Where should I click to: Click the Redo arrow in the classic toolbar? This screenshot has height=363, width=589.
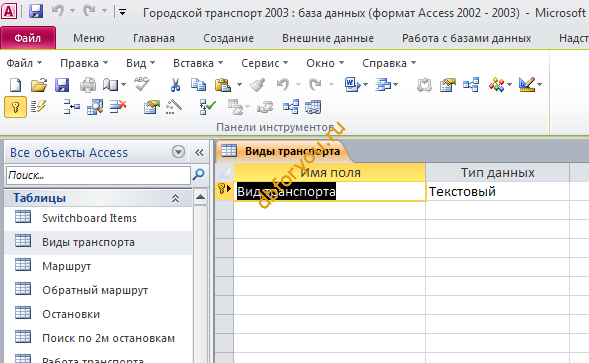click(315, 85)
